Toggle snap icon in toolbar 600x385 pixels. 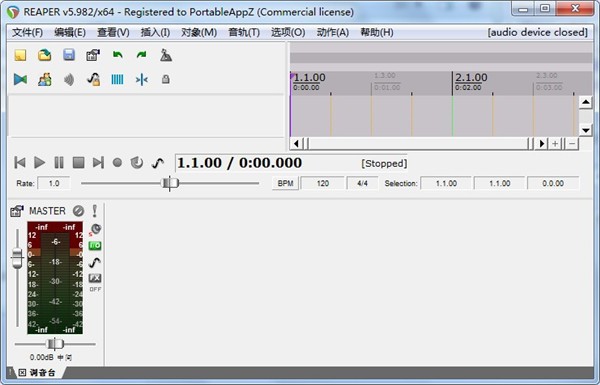(x=142, y=80)
